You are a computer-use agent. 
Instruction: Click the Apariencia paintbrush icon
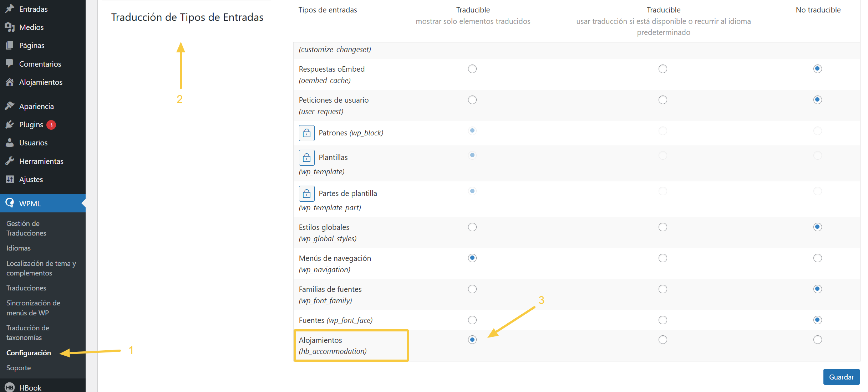pyautogui.click(x=10, y=106)
